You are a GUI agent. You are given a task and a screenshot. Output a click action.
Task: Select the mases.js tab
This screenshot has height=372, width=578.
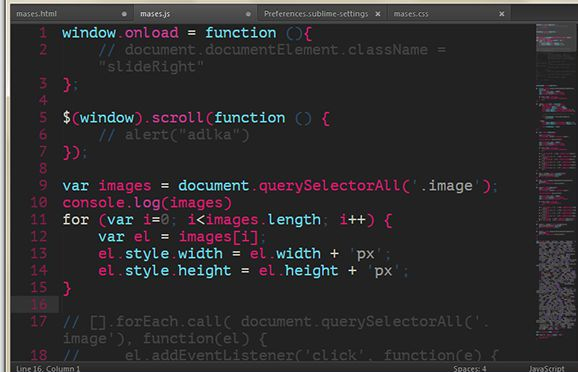[x=195, y=14]
